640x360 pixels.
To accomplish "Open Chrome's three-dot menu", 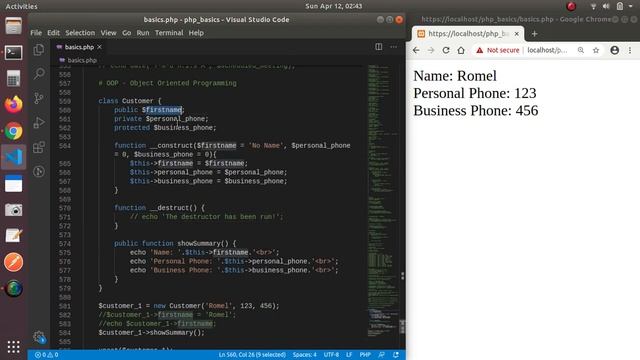I will coord(630,50).
